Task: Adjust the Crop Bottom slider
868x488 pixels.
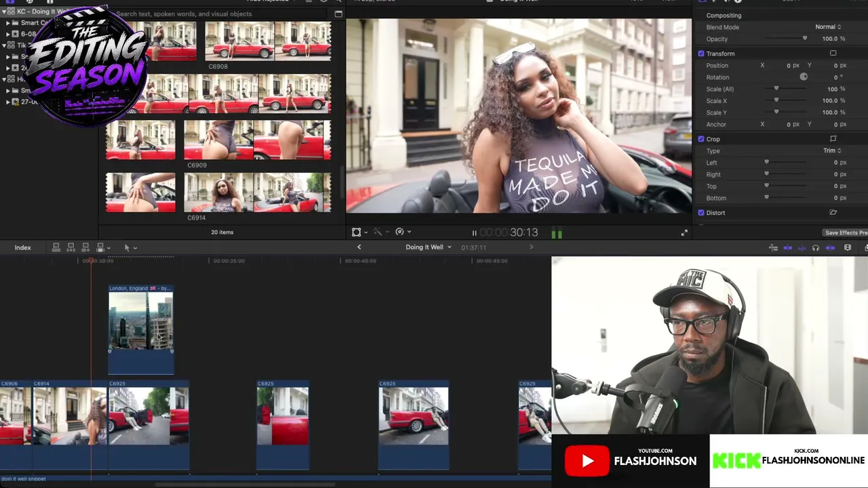Action: click(x=767, y=198)
